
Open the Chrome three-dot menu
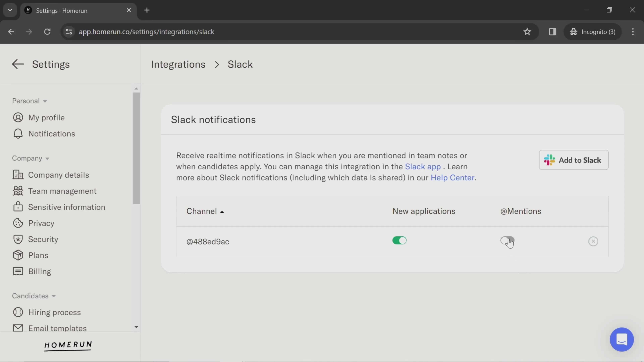[633, 32]
